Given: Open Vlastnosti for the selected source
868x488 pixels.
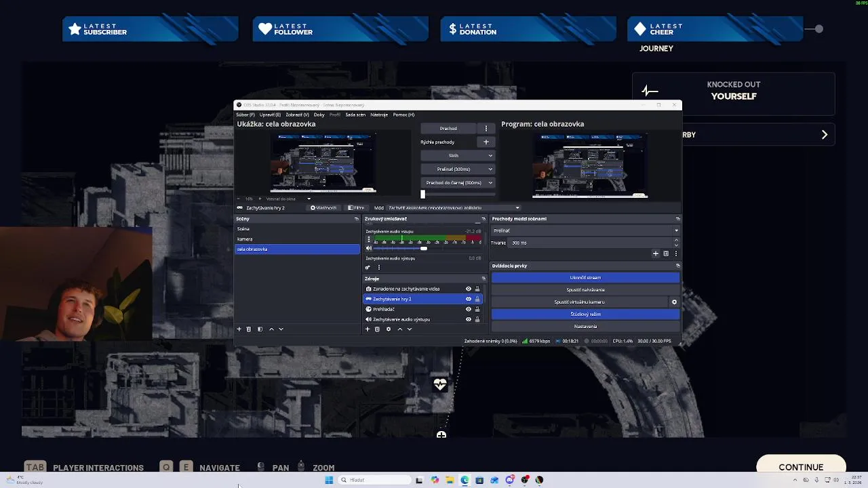Looking at the screenshot, I should (x=323, y=208).
